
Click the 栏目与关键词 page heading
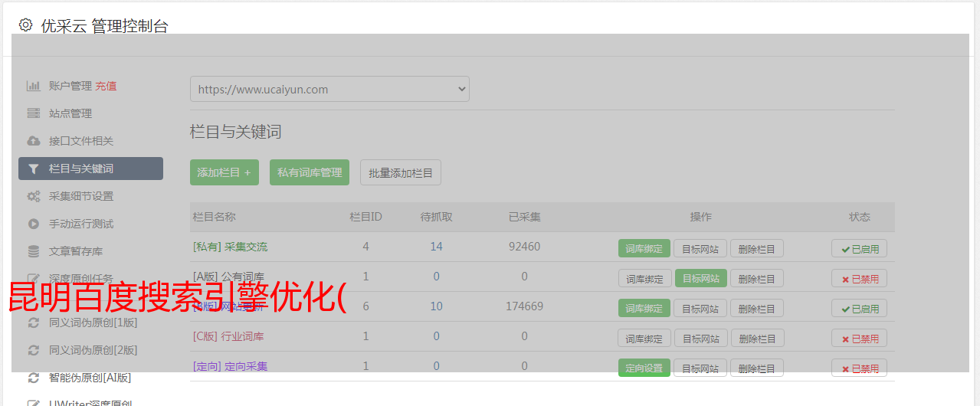236,132
